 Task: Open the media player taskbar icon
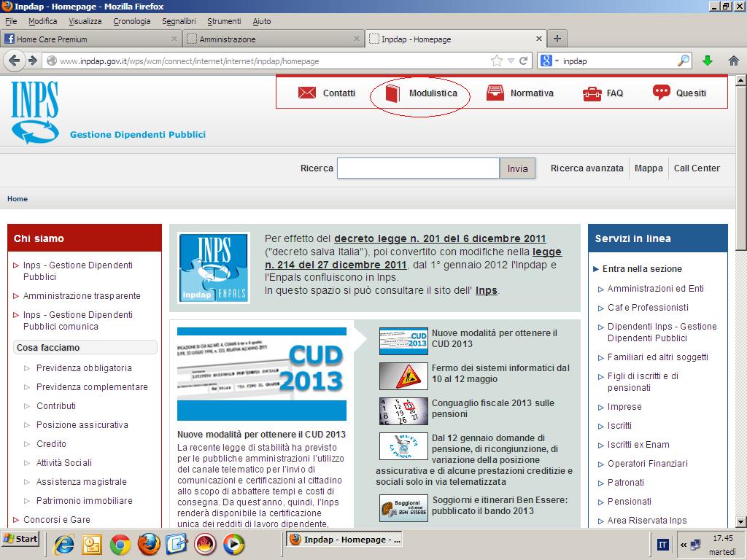pos(233,544)
